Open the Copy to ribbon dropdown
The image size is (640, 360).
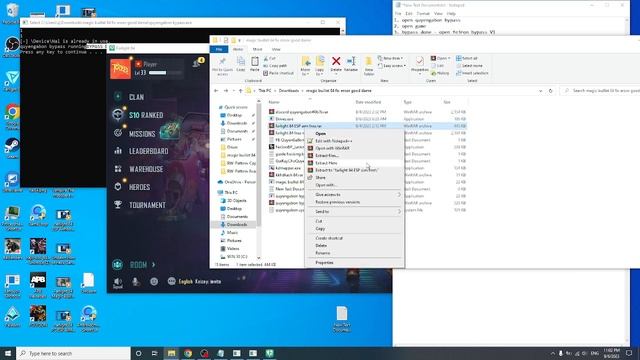coord(320,66)
